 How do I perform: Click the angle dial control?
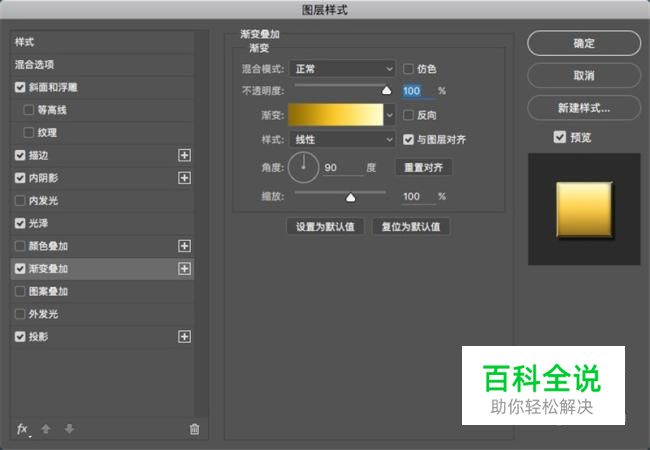(x=303, y=167)
